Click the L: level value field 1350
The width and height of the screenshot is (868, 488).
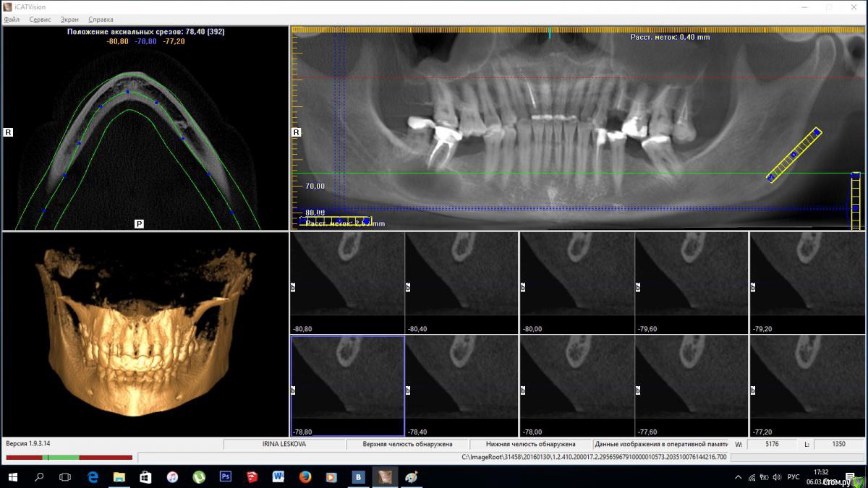pos(838,445)
